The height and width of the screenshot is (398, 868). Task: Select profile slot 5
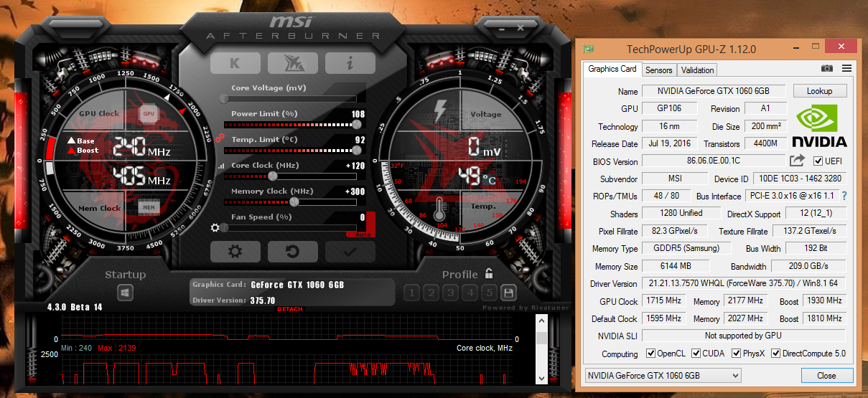[x=489, y=293]
